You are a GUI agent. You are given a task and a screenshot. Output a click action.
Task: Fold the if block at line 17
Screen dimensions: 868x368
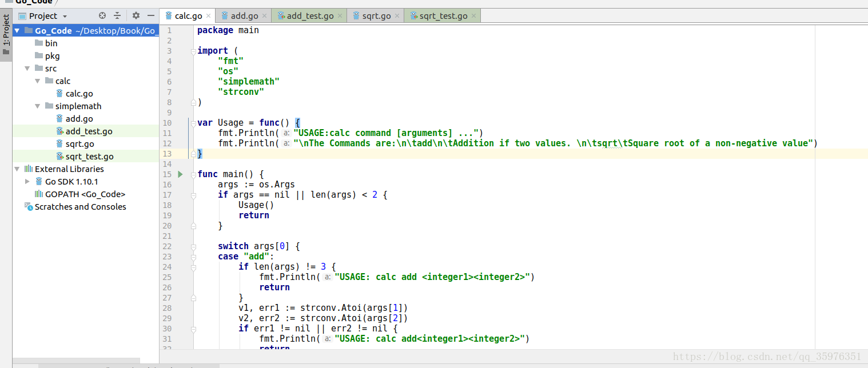pyautogui.click(x=193, y=195)
